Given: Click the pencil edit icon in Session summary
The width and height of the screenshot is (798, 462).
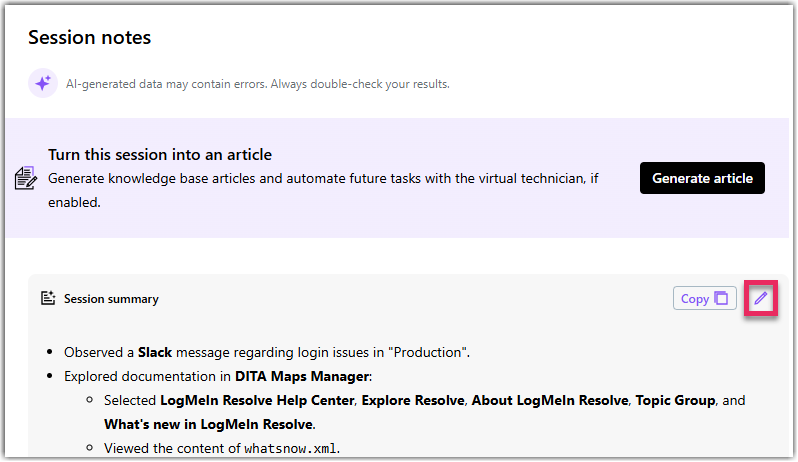Looking at the screenshot, I should 761,298.
